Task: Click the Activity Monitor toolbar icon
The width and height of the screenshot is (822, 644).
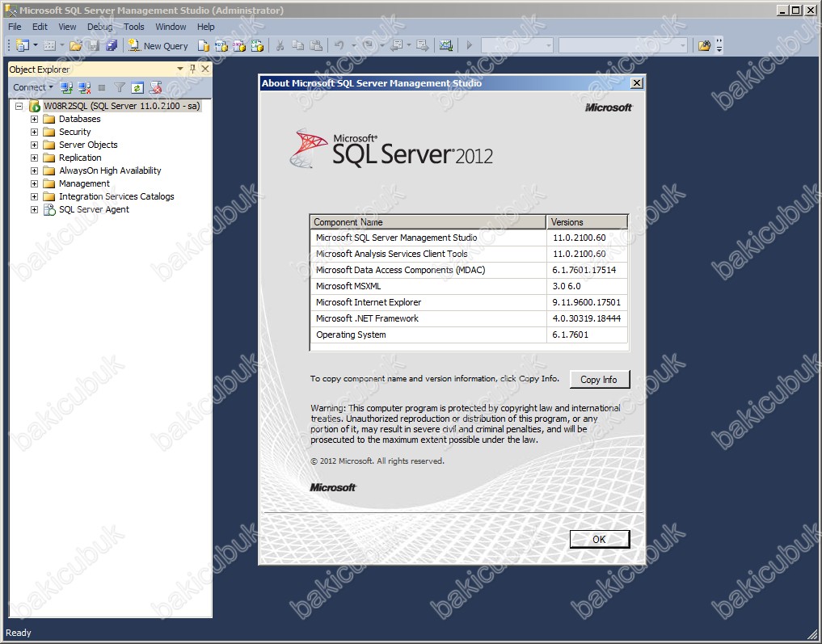Action: click(445, 45)
